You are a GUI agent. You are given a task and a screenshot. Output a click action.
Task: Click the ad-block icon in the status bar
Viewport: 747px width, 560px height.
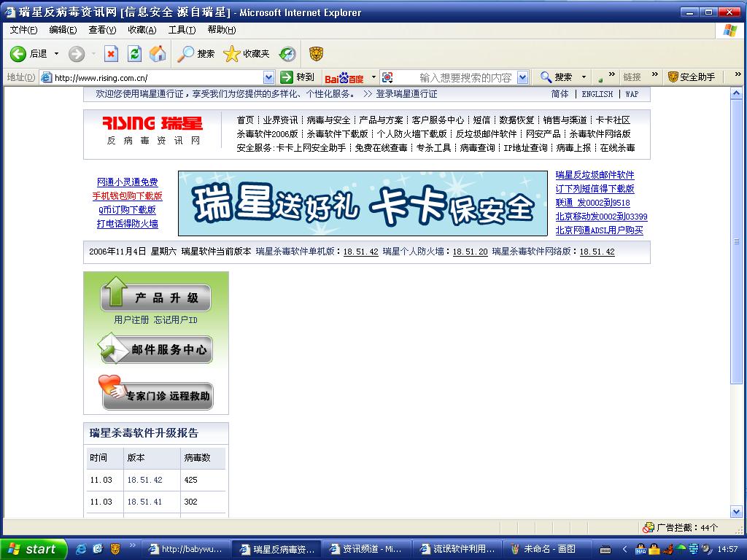click(x=648, y=528)
